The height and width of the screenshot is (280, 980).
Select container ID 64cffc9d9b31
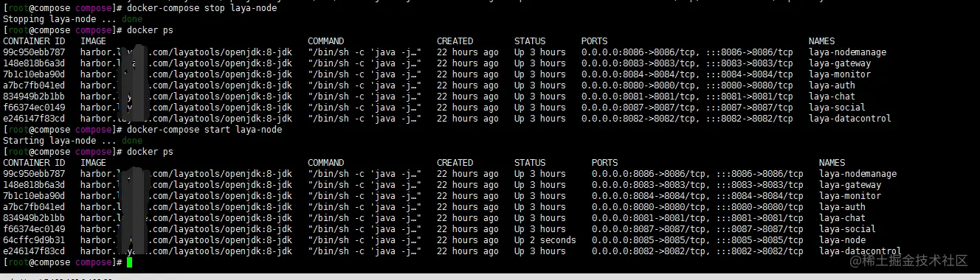click(34, 240)
